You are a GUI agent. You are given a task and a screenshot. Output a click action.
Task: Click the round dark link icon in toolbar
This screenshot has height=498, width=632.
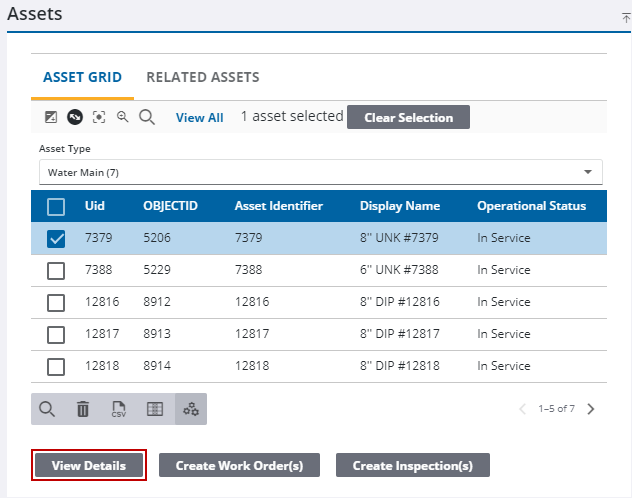(74, 117)
